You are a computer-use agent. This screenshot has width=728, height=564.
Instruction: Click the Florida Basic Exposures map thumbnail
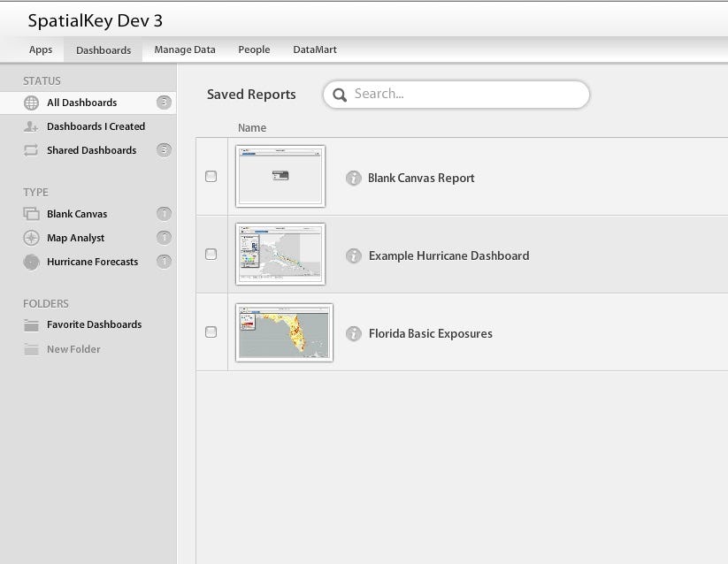point(284,332)
